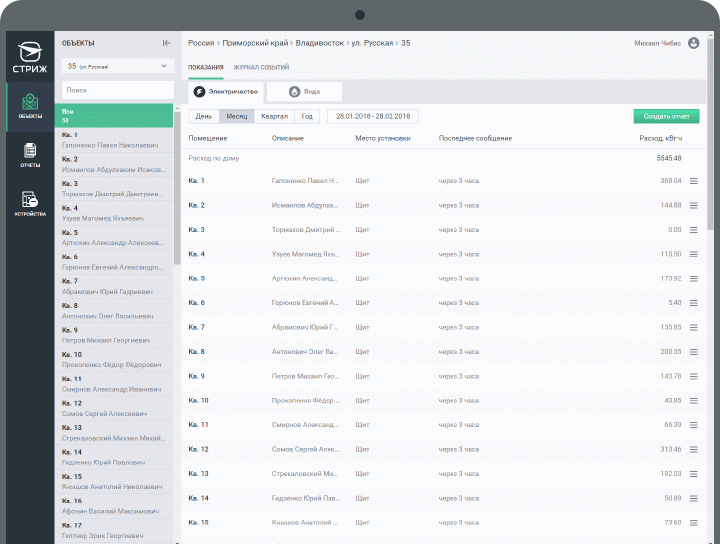720x544 pixels.
Task: Open the row menu for Кв. 1
Action: click(693, 181)
